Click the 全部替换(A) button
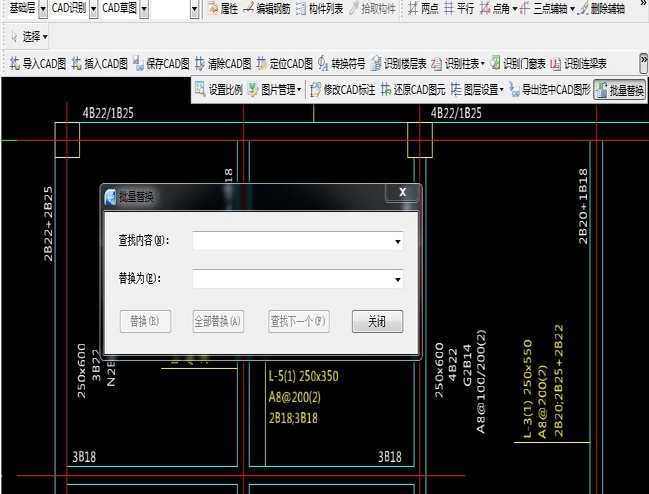Viewport: 649px width, 494px height. [218, 321]
